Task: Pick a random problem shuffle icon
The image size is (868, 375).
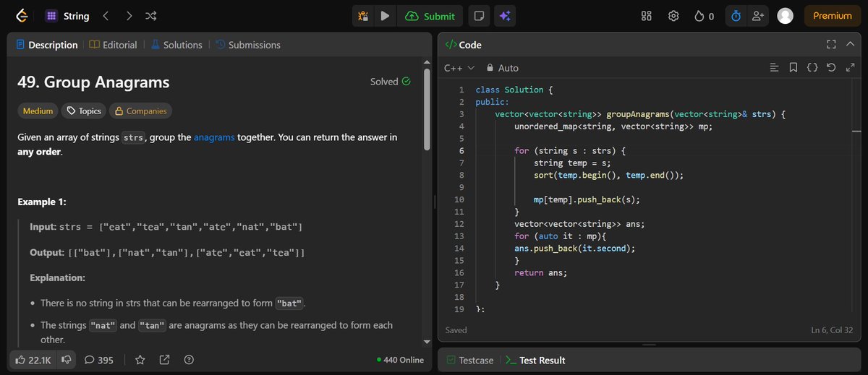Action: pos(150,15)
